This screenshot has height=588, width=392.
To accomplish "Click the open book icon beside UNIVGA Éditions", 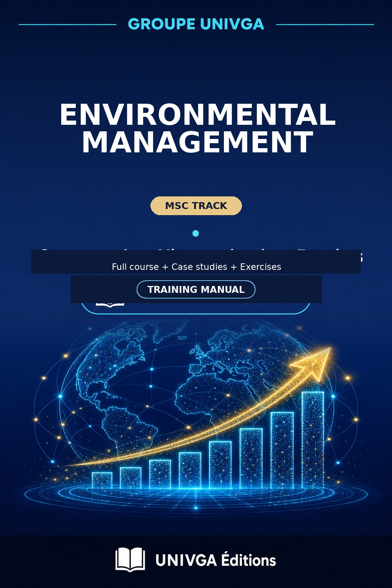I will (x=130, y=560).
